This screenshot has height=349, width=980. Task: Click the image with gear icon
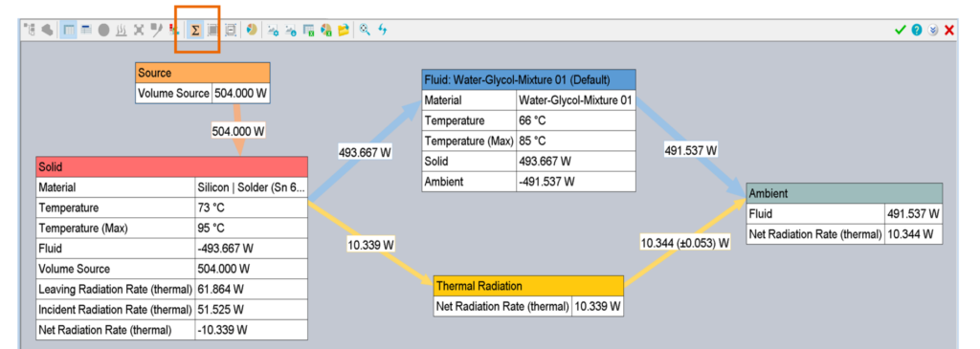click(x=273, y=30)
